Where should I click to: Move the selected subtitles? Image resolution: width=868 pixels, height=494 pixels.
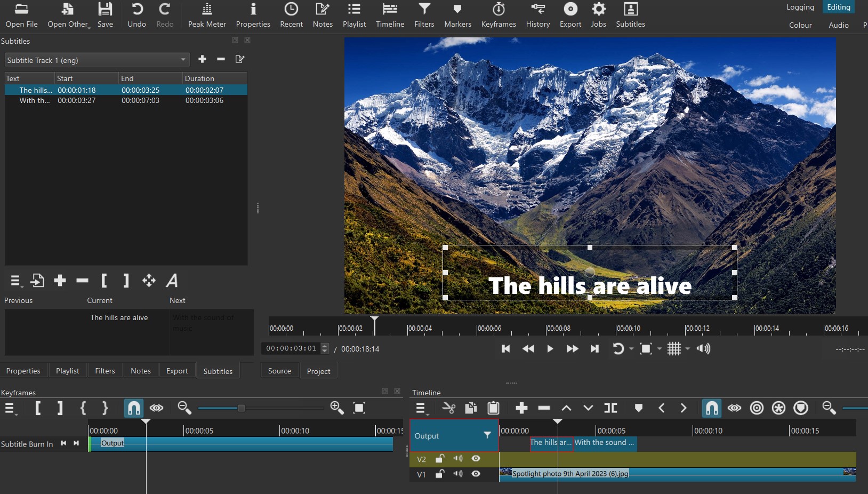149,281
